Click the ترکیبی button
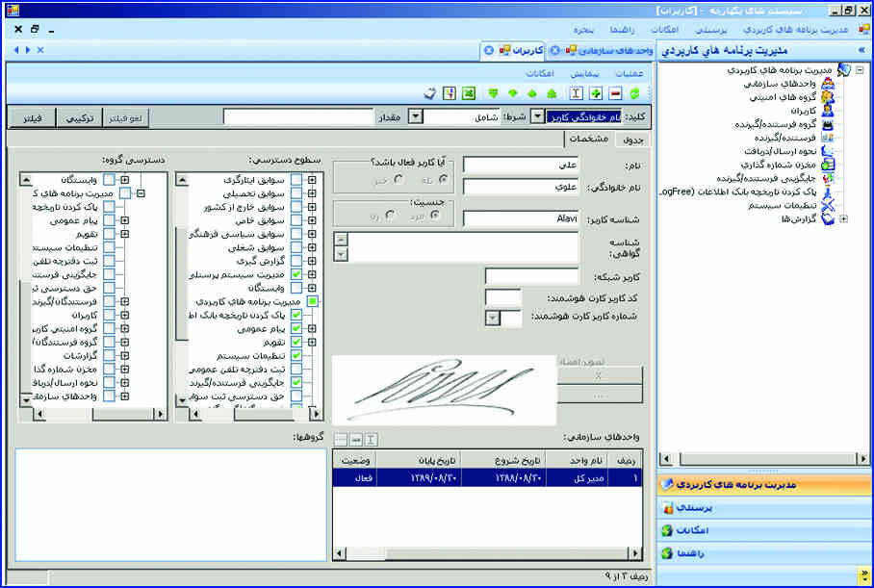Image resolution: width=874 pixels, height=588 pixels. click(80, 118)
